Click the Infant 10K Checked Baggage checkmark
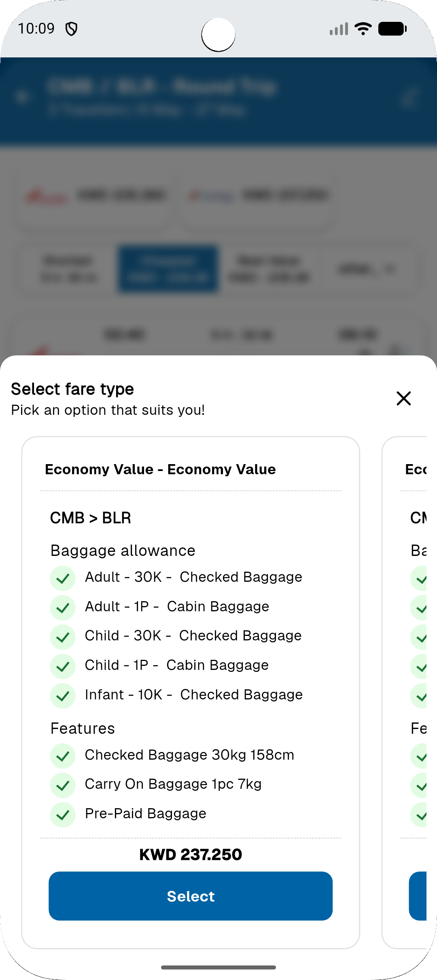Viewport: 437px width, 980px height. [63, 696]
